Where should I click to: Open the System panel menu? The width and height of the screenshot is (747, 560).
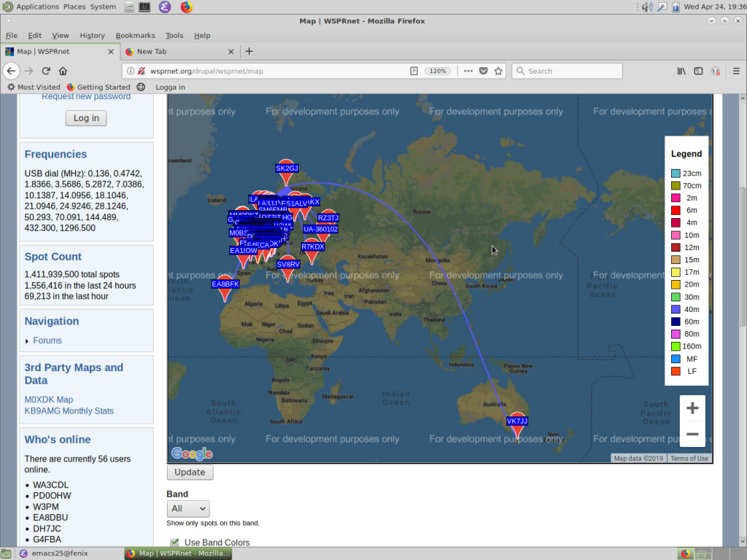tap(103, 7)
